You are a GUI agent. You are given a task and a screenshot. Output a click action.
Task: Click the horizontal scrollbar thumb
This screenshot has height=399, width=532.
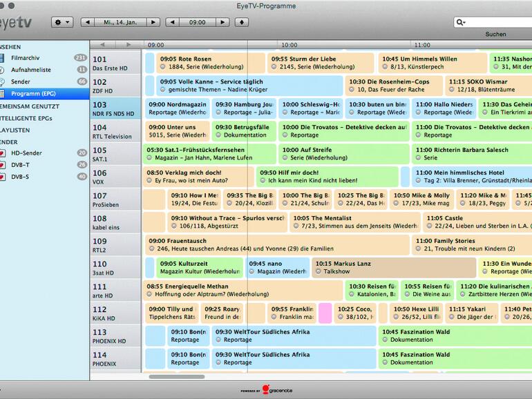[177, 377]
